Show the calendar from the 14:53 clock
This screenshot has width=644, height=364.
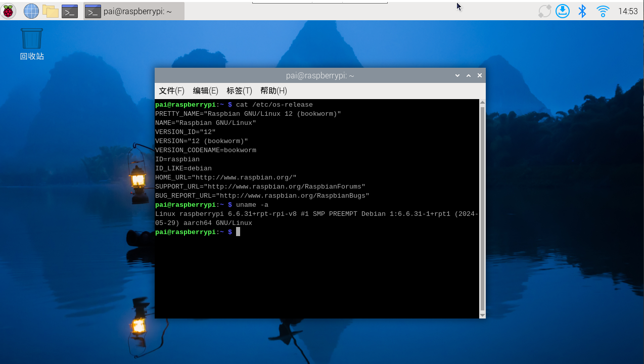click(x=628, y=11)
